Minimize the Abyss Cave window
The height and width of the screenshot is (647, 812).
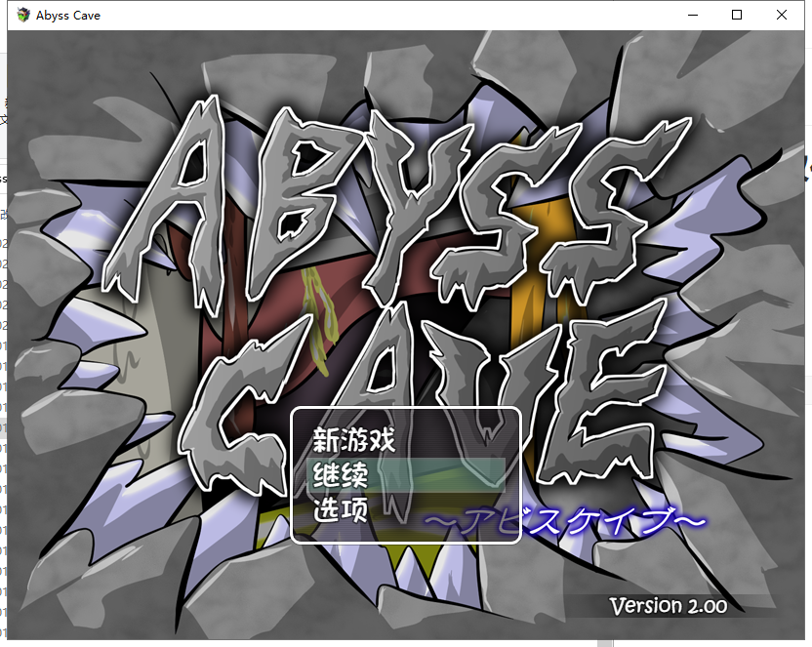(x=692, y=16)
